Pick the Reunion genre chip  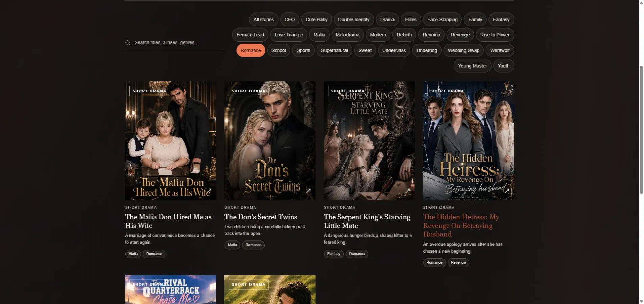pos(431,35)
